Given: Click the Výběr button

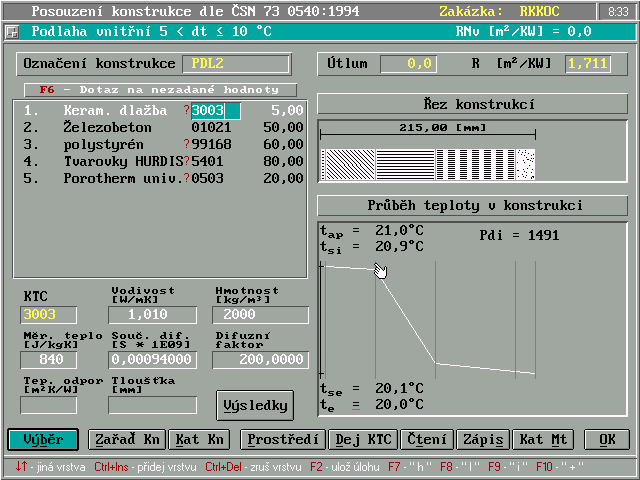Looking at the screenshot, I should pyautogui.click(x=43, y=439).
